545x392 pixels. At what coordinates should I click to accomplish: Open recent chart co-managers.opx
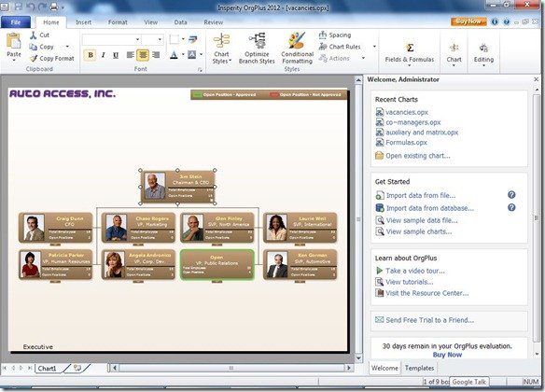412,122
